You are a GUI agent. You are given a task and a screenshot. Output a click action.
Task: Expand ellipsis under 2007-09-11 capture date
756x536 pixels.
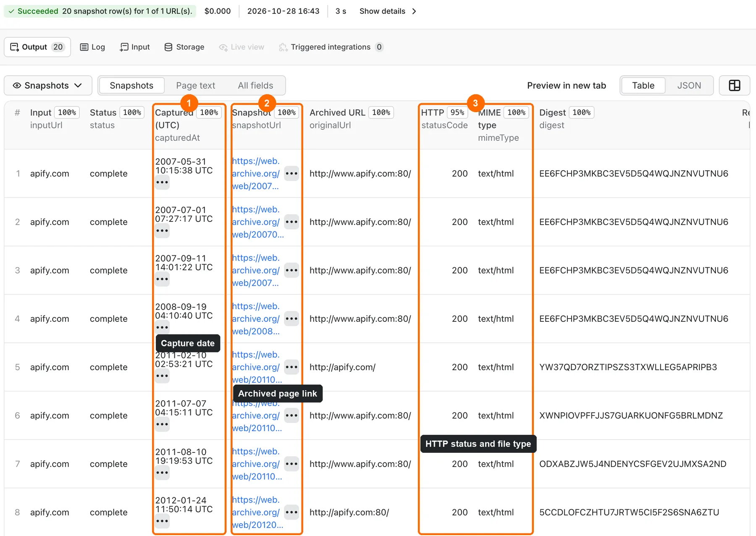coord(162,279)
